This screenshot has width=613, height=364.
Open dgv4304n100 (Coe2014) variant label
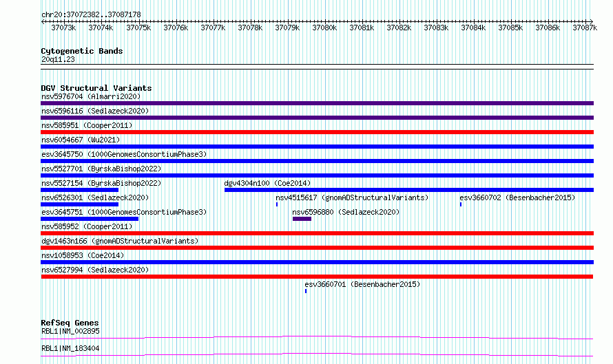[x=267, y=183]
